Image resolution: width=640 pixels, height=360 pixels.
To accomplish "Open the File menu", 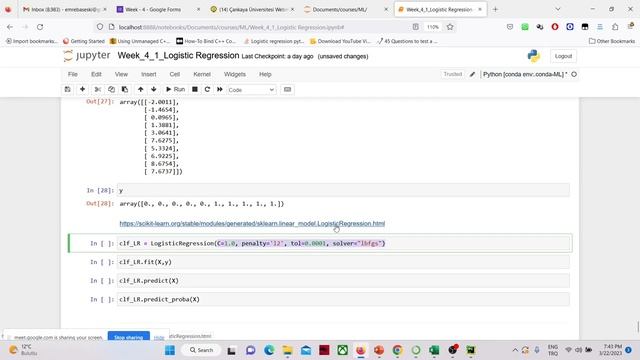I will click(73, 74).
